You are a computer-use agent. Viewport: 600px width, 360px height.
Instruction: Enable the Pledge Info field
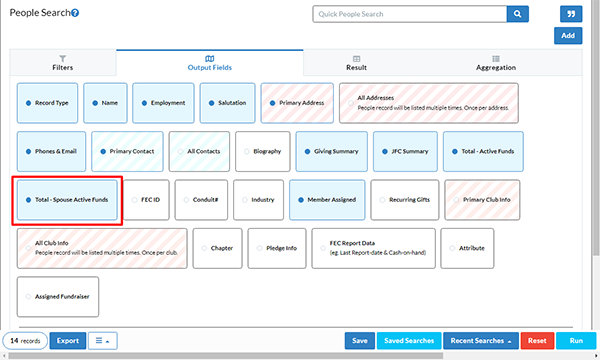pos(277,248)
